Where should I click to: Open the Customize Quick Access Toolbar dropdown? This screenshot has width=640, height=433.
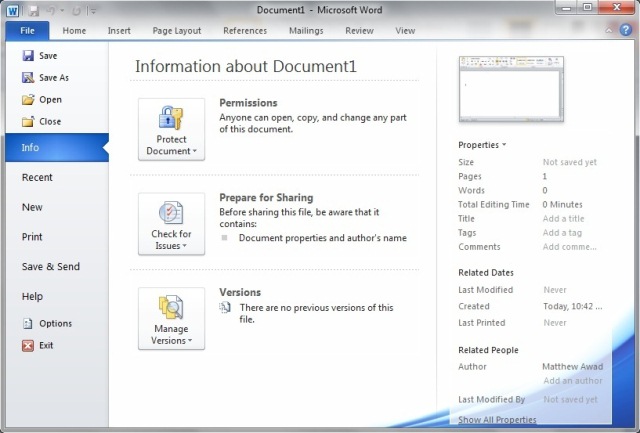pos(93,11)
